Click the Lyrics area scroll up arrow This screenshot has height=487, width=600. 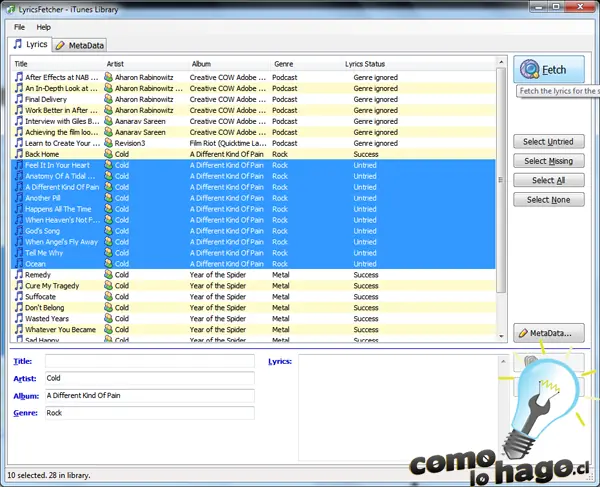click(x=503, y=361)
